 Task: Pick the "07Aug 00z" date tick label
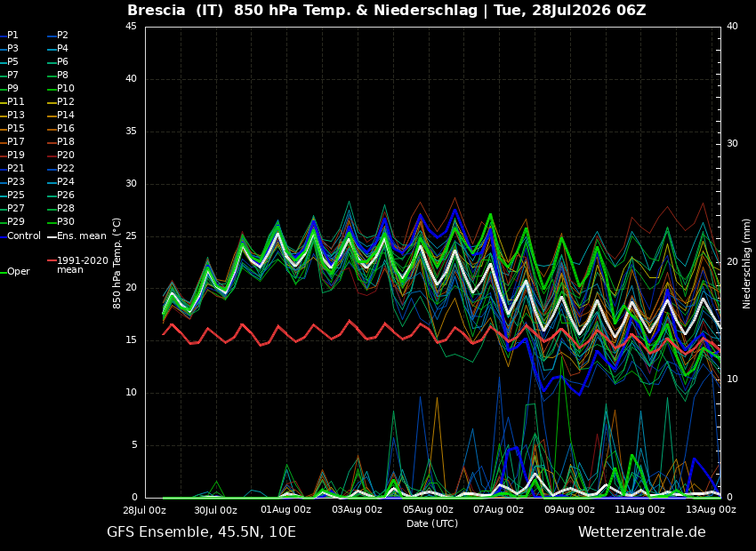[499, 509]
